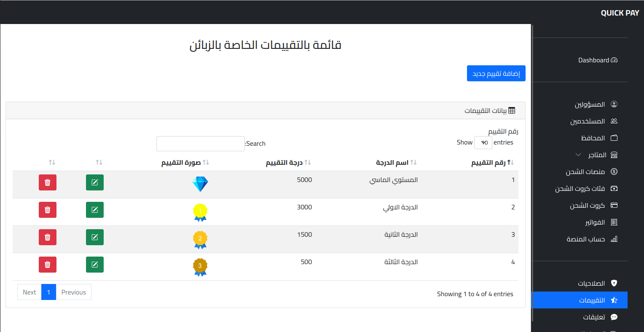Open the Dashboard sidebar item

pos(597,60)
